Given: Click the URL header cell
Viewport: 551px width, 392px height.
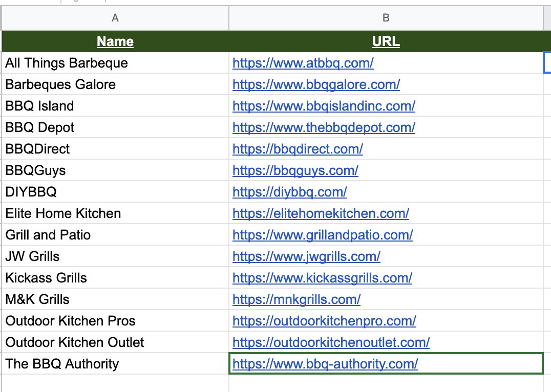Looking at the screenshot, I should [x=386, y=41].
